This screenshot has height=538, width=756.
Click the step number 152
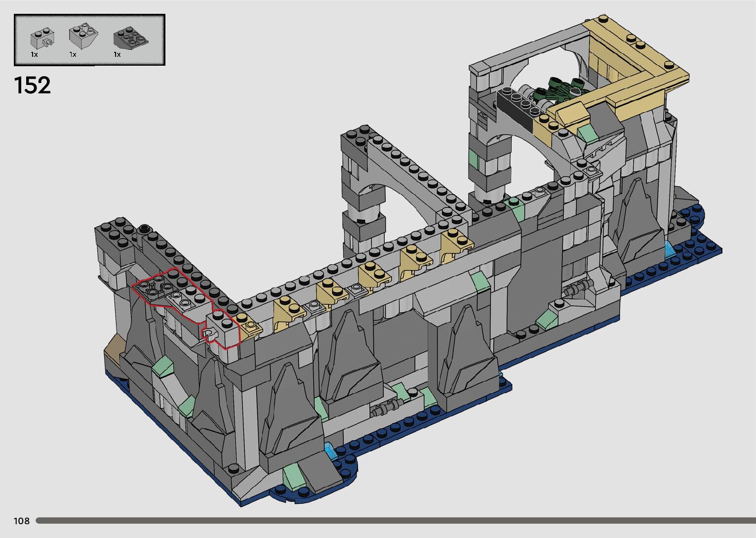(x=33, y=85)
